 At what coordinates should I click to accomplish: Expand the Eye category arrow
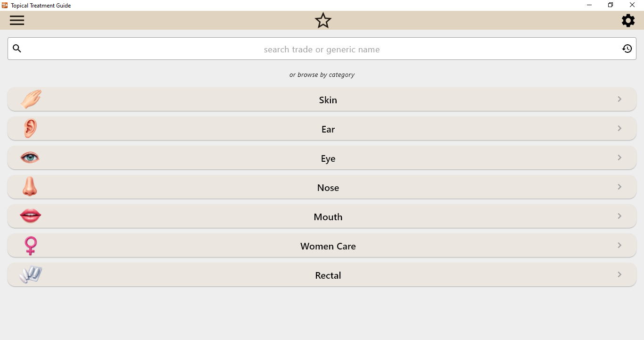619,158
